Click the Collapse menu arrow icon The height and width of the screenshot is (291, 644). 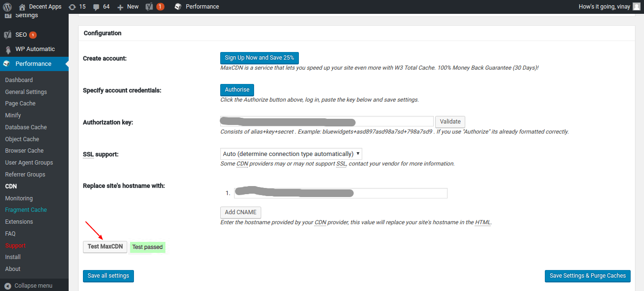tap(8, 286)
